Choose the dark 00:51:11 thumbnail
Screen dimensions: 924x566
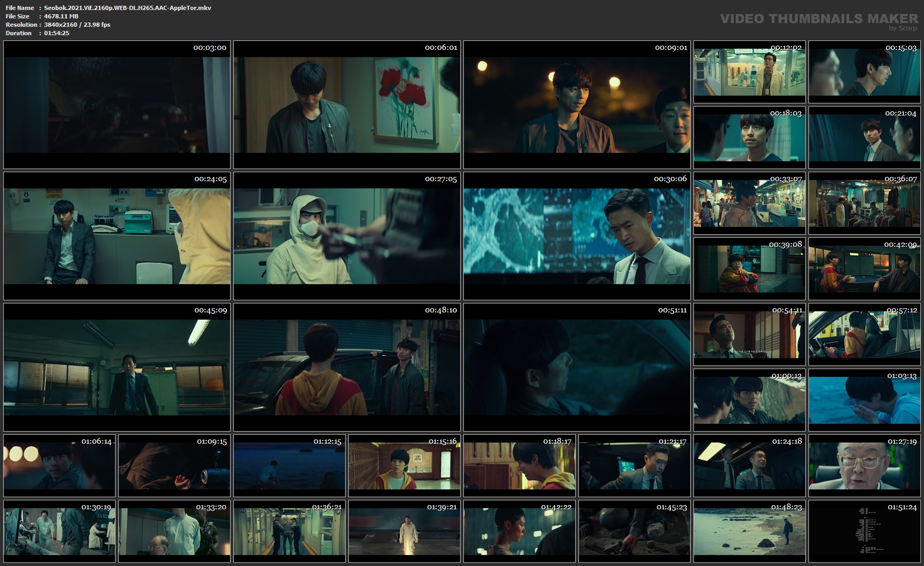[577, 367]
